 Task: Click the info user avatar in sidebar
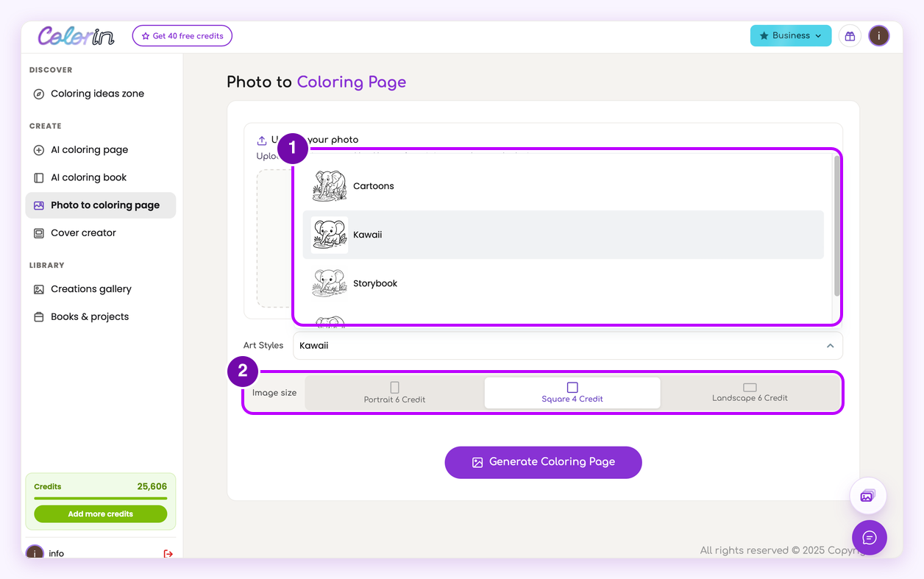[x=35, y=553]
